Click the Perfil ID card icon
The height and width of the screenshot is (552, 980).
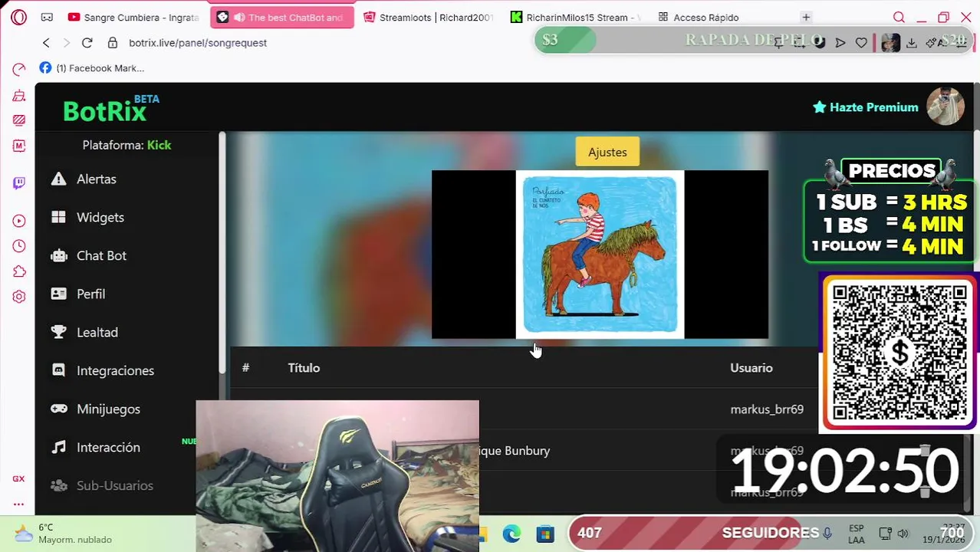point(58,294)
